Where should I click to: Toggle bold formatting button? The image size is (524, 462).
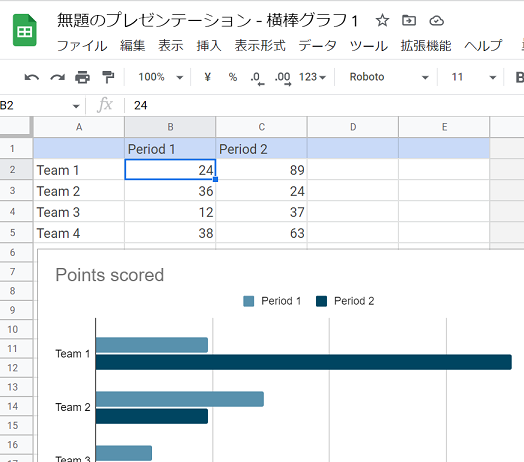point(519,77)
